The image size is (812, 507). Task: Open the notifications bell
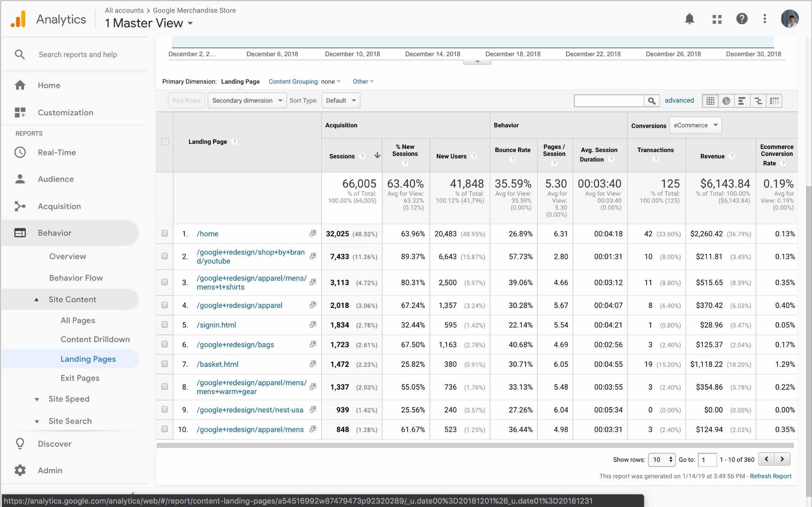click(x=689, y=19)
